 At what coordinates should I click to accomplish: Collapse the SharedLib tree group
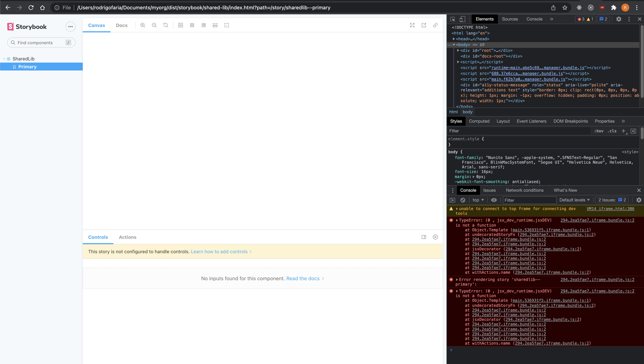[4, 59]
